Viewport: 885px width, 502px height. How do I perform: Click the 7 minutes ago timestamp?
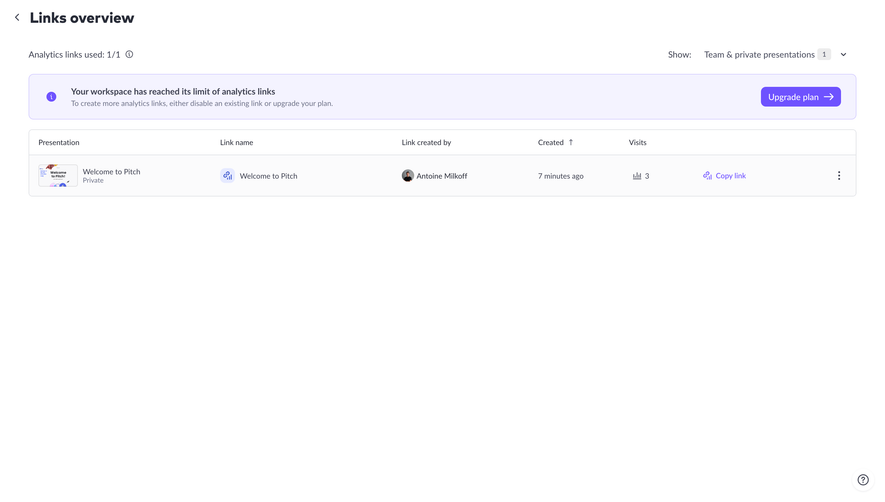coord(560,176)
